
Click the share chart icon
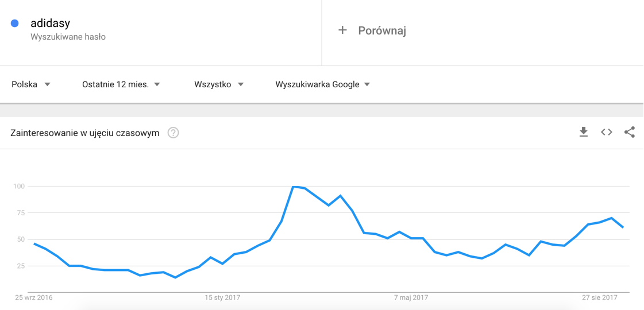click(630, 133)
